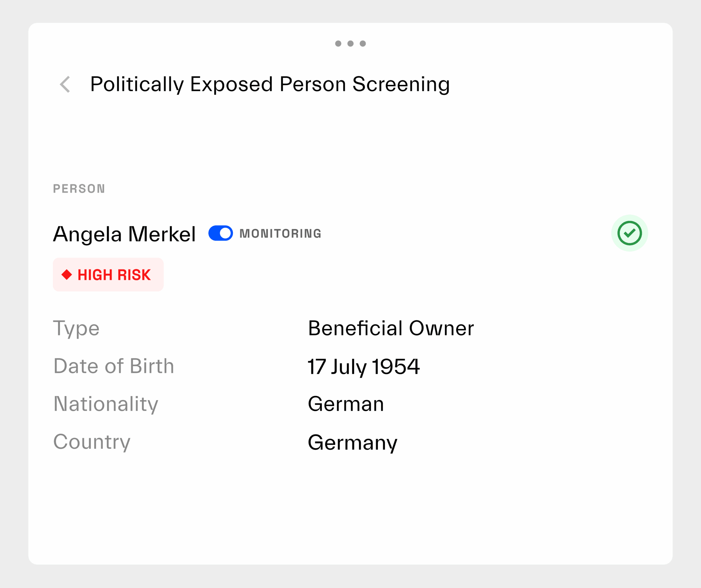Click the middle dot at card top
This screenshot has width=701, height=588.
tap(350, 43)
